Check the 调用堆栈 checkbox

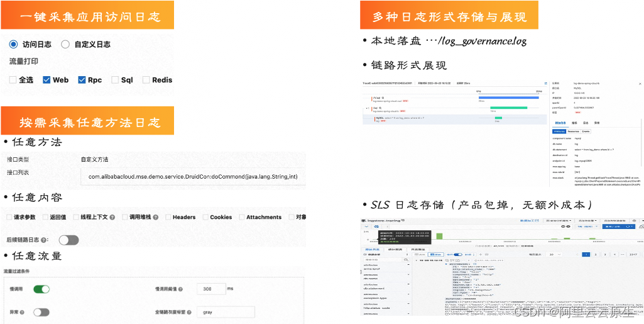(x=125, y=217)
